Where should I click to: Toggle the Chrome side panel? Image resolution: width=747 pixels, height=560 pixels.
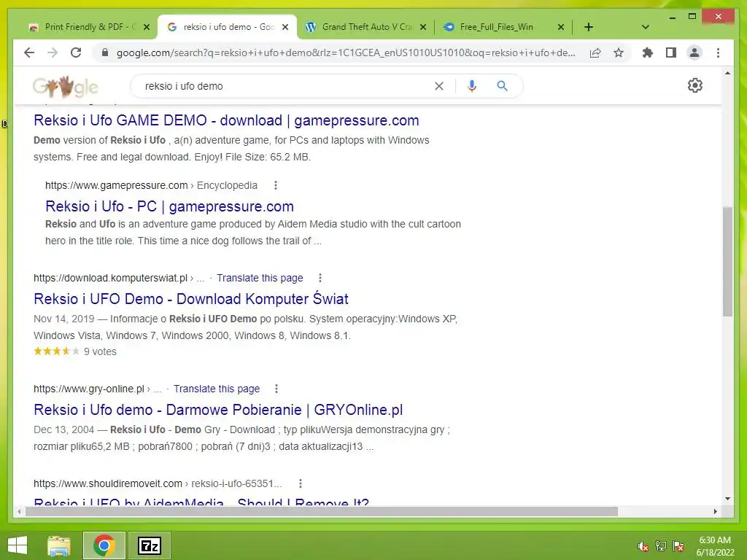(671, 52)
